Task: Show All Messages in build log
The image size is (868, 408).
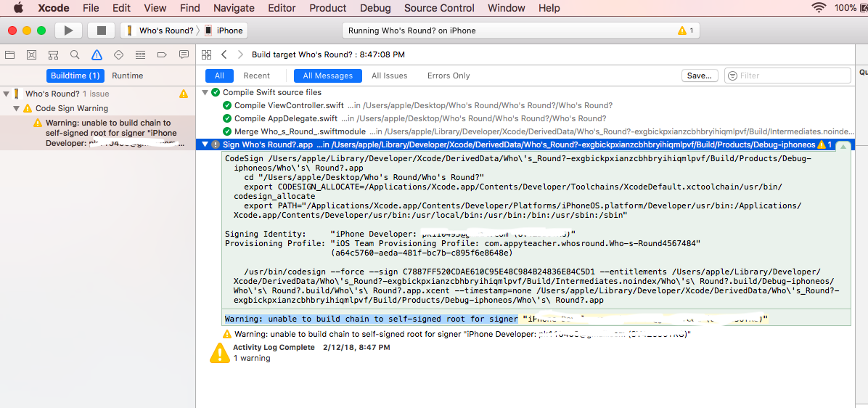Action: tap(328, 76)
